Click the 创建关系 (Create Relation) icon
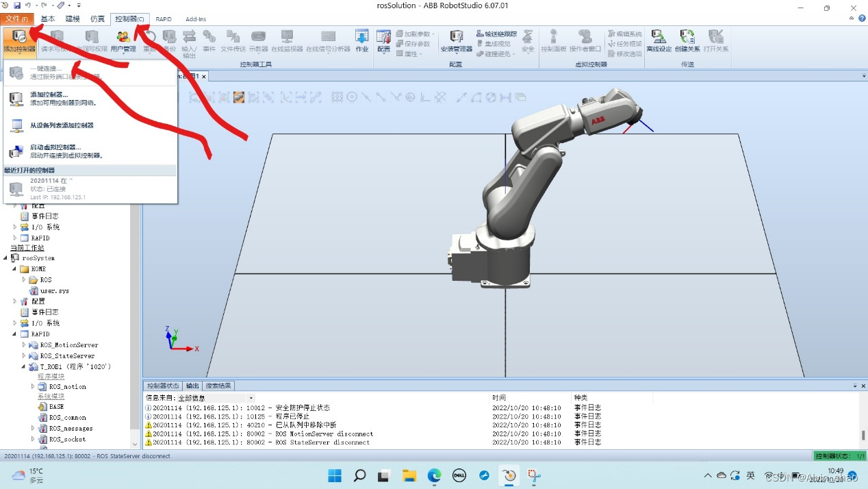The image size is (868, 489). click(687, 41)
